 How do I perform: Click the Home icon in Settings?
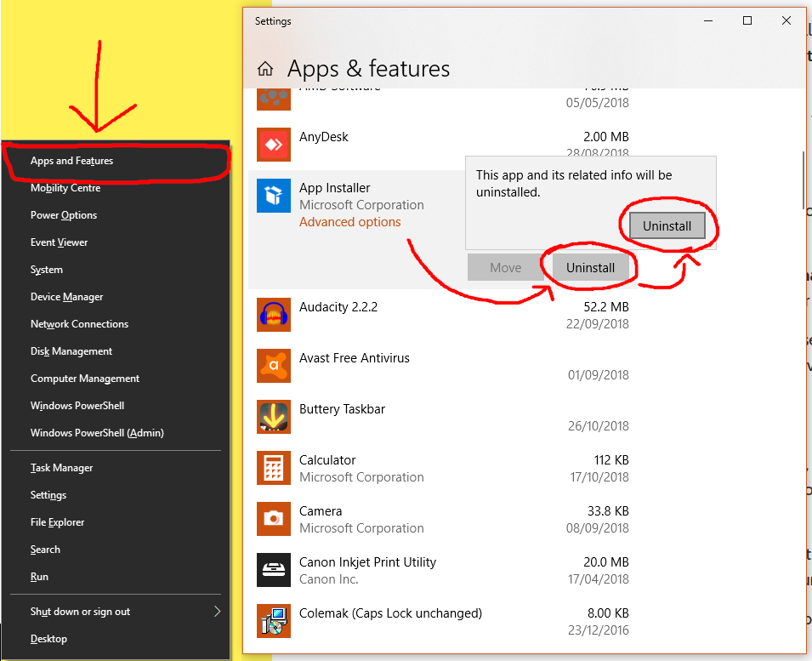[x=265, y=68]
